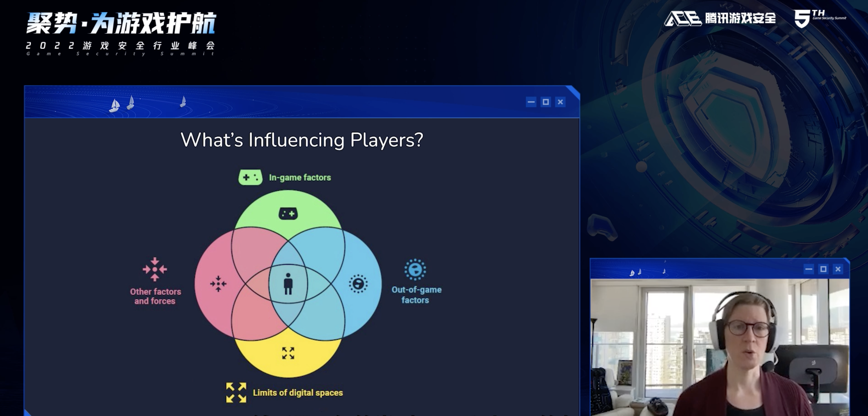
Task: Click the ACE Tencent game security logo
Action: pyautogui.click(x=720, y=18)
